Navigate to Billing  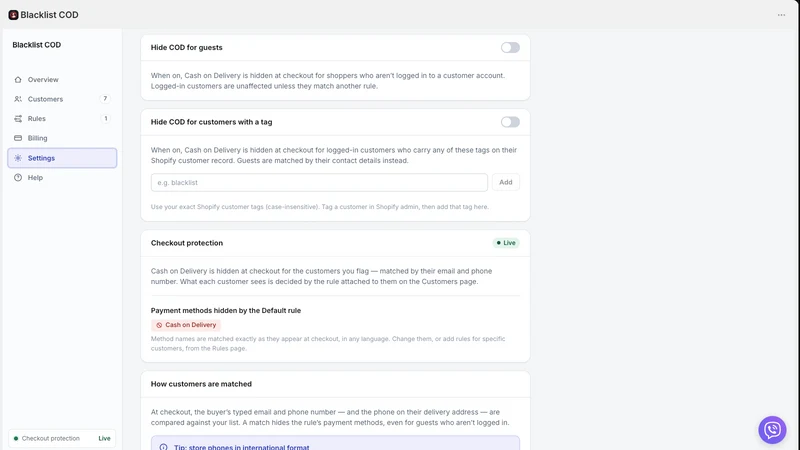tap(62, 138)
